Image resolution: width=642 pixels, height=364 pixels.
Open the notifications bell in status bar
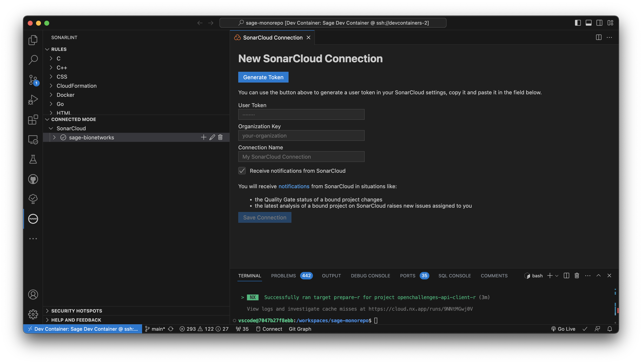click(x=610, y=329)
